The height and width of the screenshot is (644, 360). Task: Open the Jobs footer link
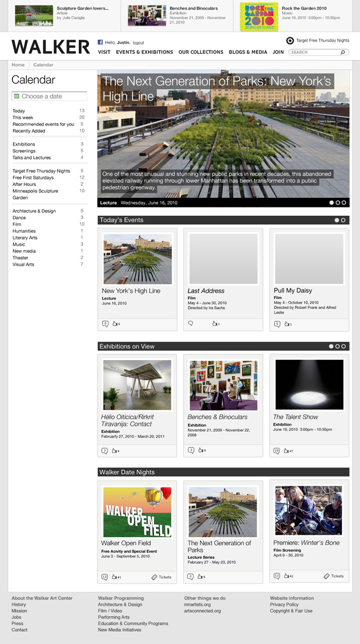16,617
